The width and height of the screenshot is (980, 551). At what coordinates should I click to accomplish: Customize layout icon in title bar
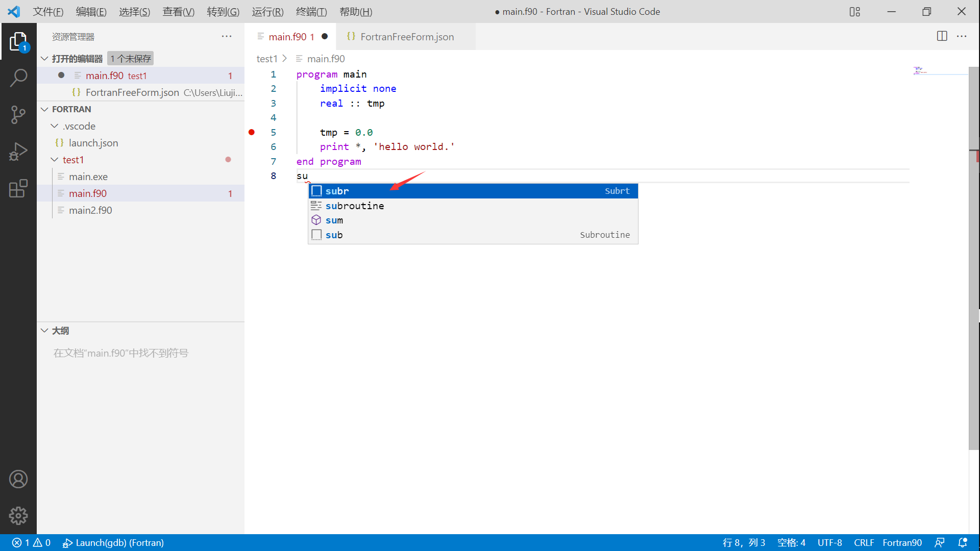(x=855, y=12)
